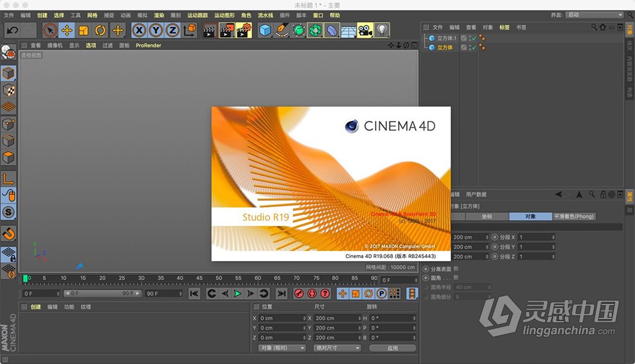Add a Light object with bulb icon
The width and height of the screenshot is (635, 364).
pyautogui.click(x=382, y=30)
